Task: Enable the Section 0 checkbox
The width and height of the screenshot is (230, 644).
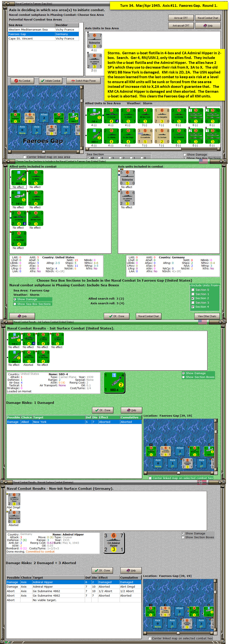Action: (193, 290)
